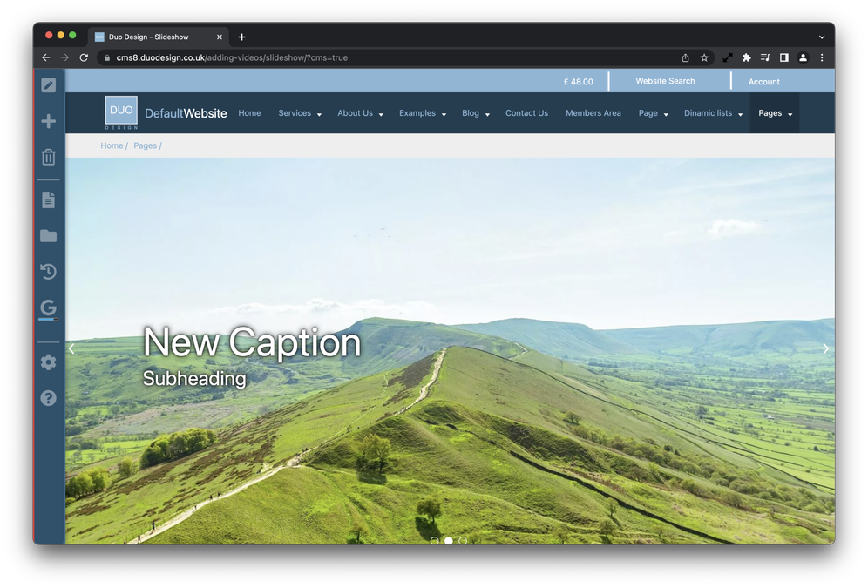Select the third slideshow indicator dot
This screenshot has width=868, height=588.
click(x=463, y=540)
